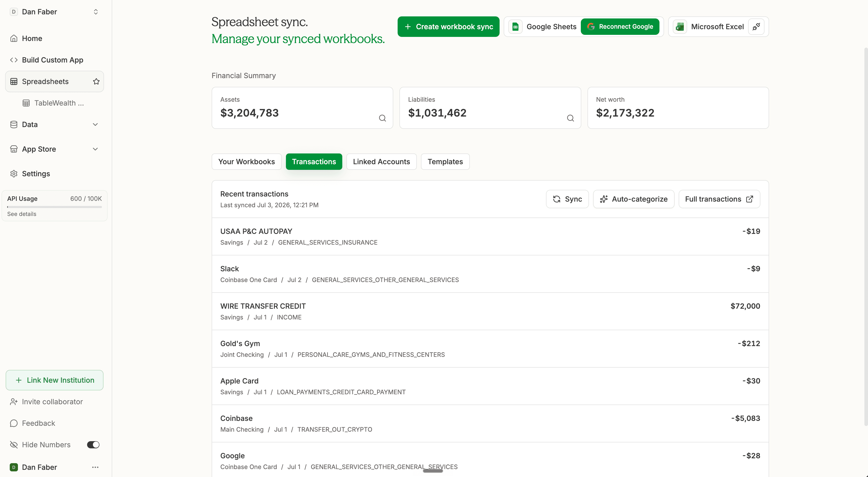The image size is (868, 477).
Task: Click the Gold's Gym transaction
Action: click(x=490, y=349)
